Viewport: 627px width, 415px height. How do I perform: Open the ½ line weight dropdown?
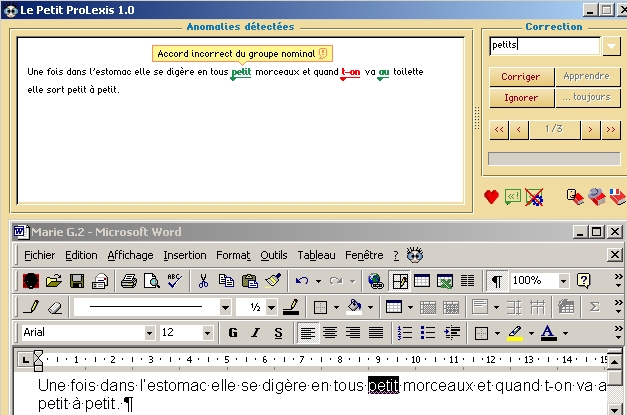tap(272, 307)
